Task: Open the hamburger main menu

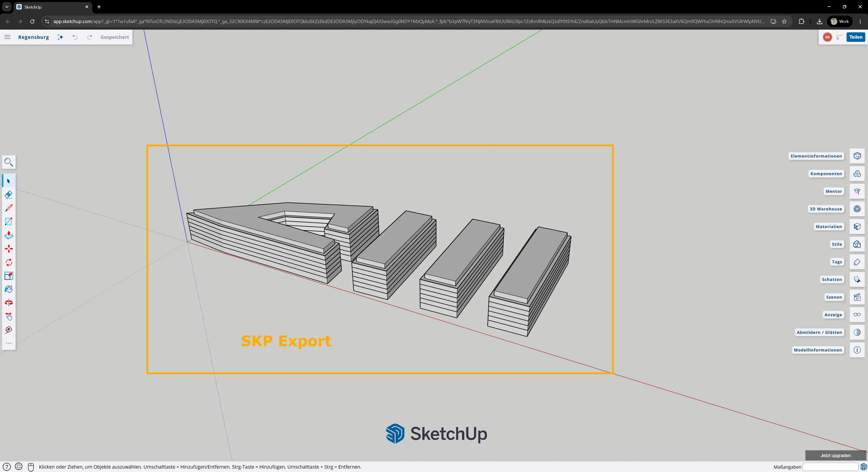Action: (x=7, y=37)
